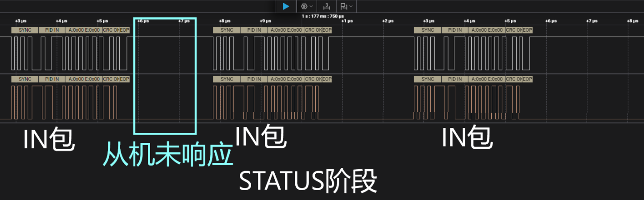The height and width of the screenshot is (200, 644).
Task: Select rightmost EOP frame on bottom channel
Action: coord(527,79)
